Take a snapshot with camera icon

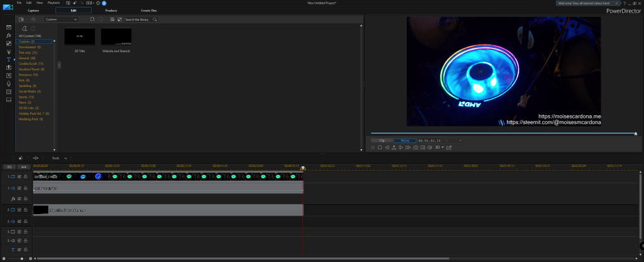click(x=416, y=147)
